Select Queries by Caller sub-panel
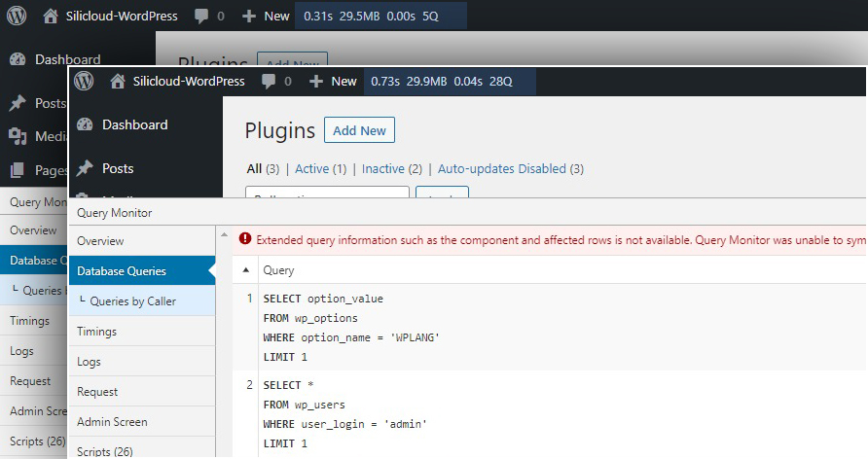 point(142,300)
